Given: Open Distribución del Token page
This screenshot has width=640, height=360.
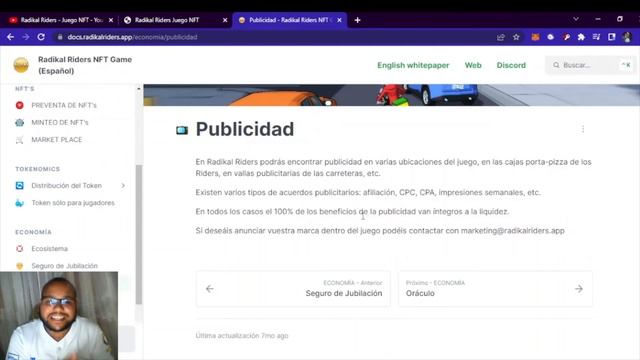Looking at the screenshot, I should [67, 186].
